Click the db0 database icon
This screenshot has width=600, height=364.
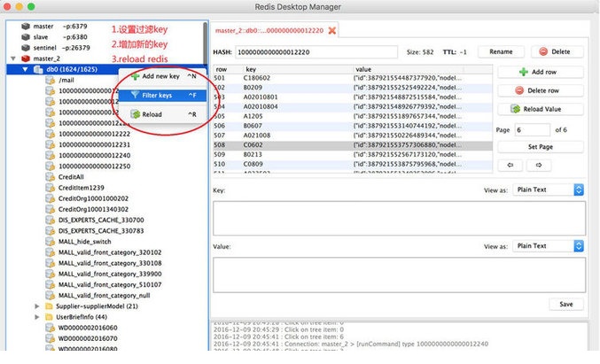coord(38,70)
